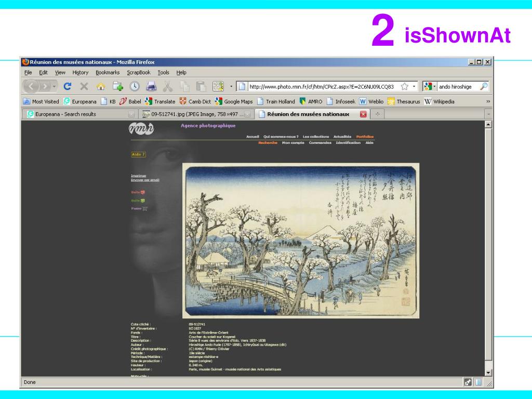Open the Help menu

pos(181,72)
